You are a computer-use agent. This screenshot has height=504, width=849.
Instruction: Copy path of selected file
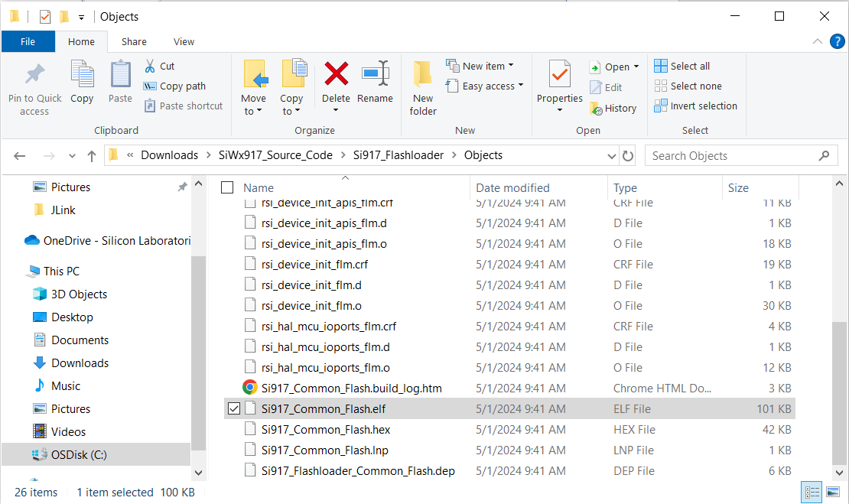point(175,86)
